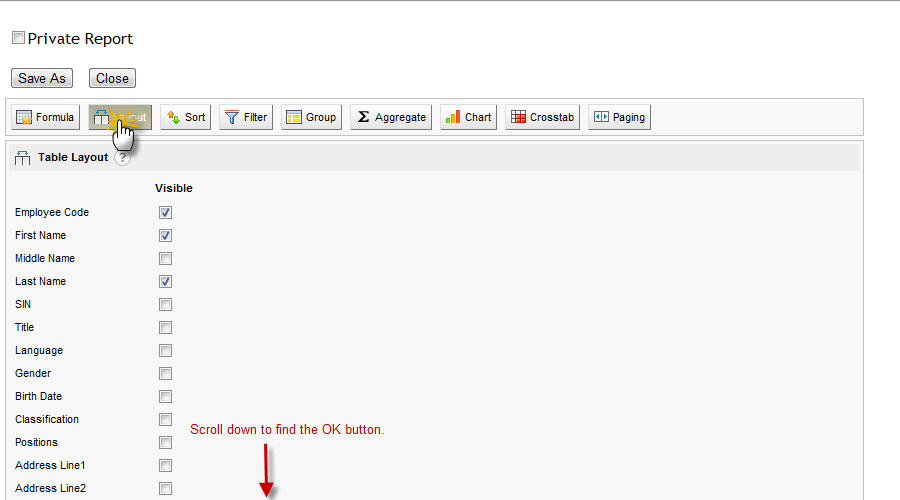Click the Table Layout help question mark
Screen dimensions: 900x500
(122, 158)
